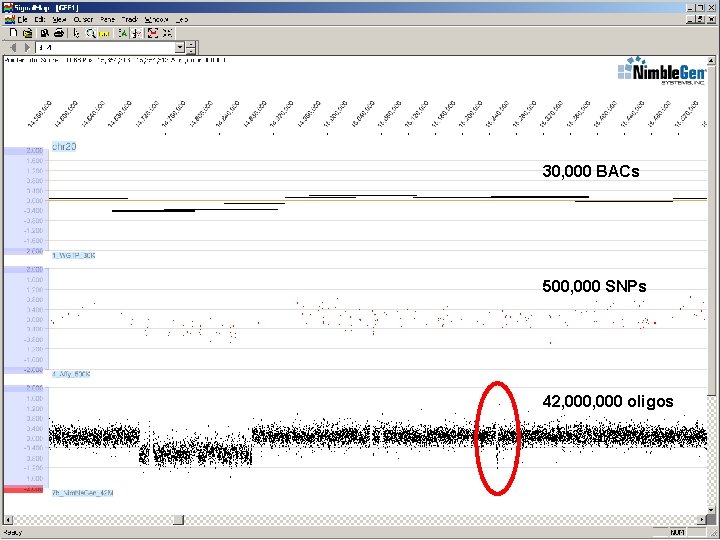Click the Print toolbar icon

pyautogui.click(x=59, y=33)
